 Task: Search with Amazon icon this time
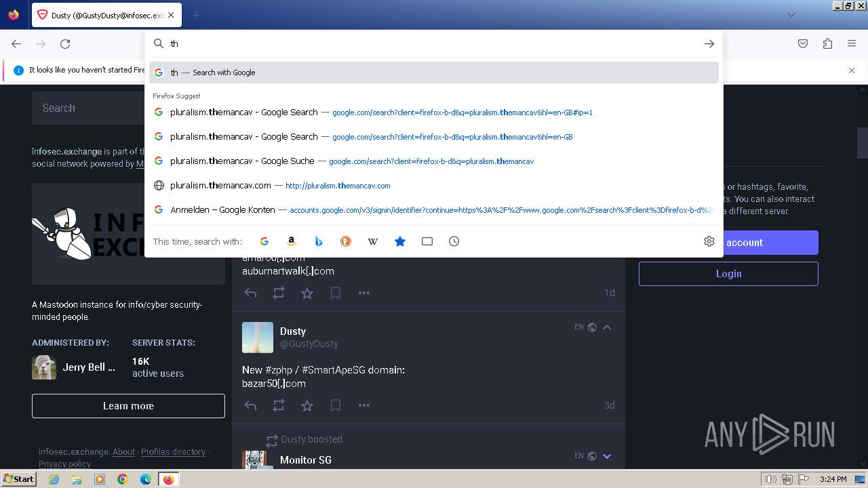pyautogui.click(x=292, y=241)
